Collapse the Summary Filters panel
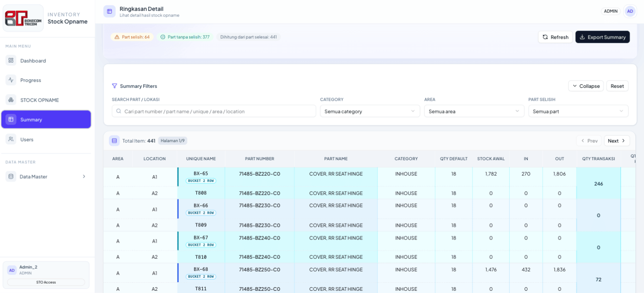Screen dimensions: 644x293 pyautogui.click(x=586, y=86)
